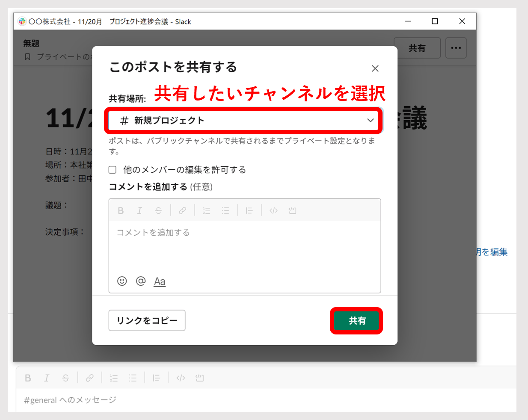Enable 他のメンバーの編集を許可する checkbox
Viewport: 528px width, 420px height.
pyautogui.click(x=112, y=169)
